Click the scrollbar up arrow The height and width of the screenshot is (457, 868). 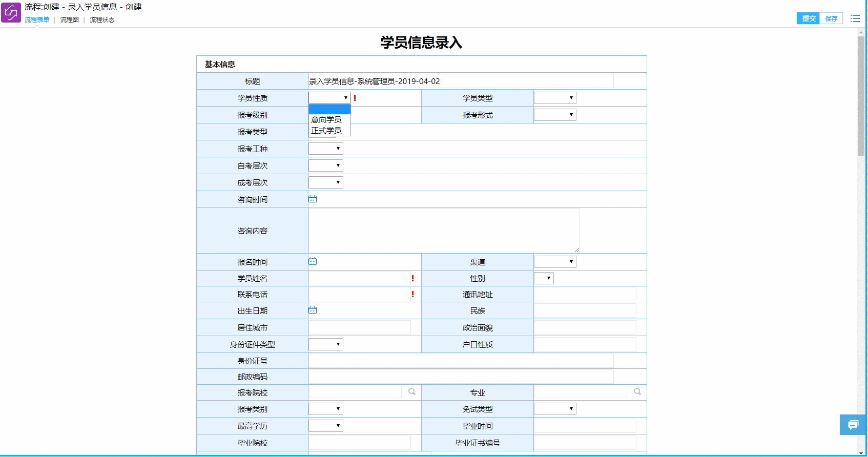pos(861,32)
